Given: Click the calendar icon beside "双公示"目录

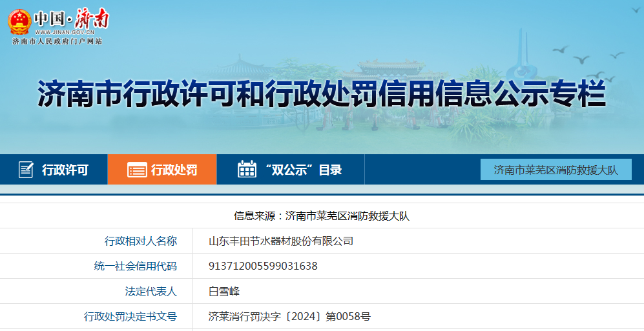Looking at the screenshot, I should 247,170.
